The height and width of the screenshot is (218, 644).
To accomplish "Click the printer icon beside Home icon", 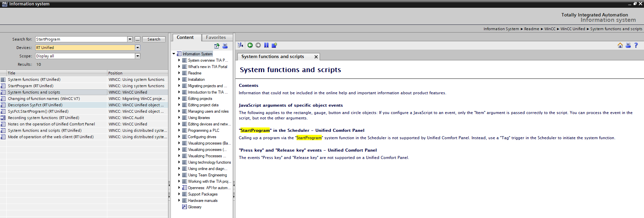I will click(x=628, y=45).
